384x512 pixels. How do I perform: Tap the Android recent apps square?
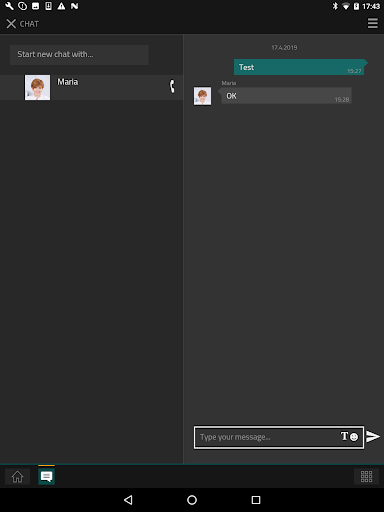click(x=256, y=500)
